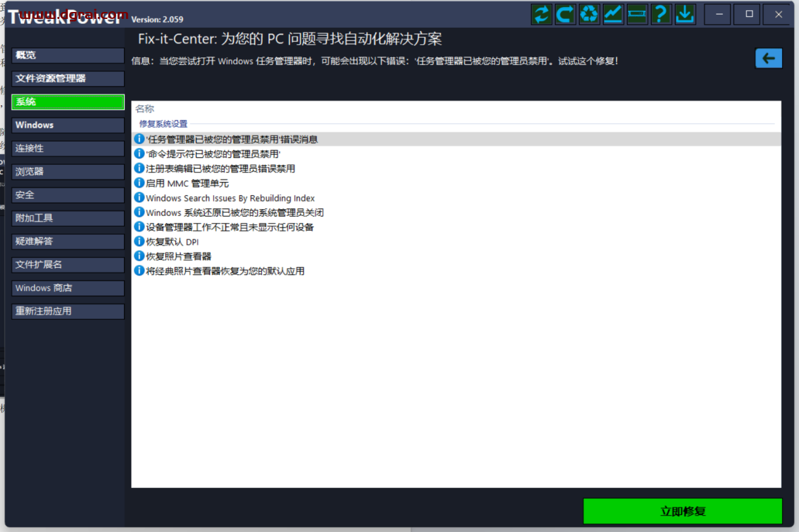Open the 文件扩展名 sidebar section

pyautogui.click(x=68, y=265)
